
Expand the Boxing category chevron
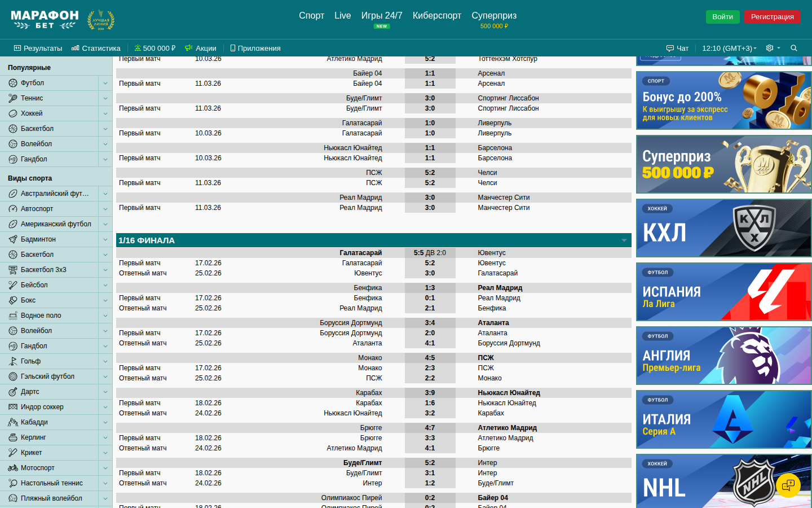105,300
